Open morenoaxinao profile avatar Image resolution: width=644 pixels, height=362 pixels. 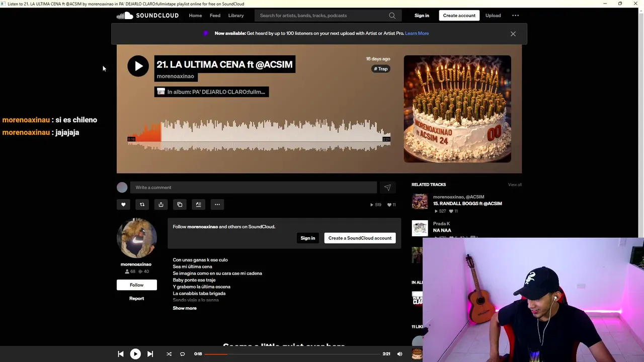tap(136, 238)
